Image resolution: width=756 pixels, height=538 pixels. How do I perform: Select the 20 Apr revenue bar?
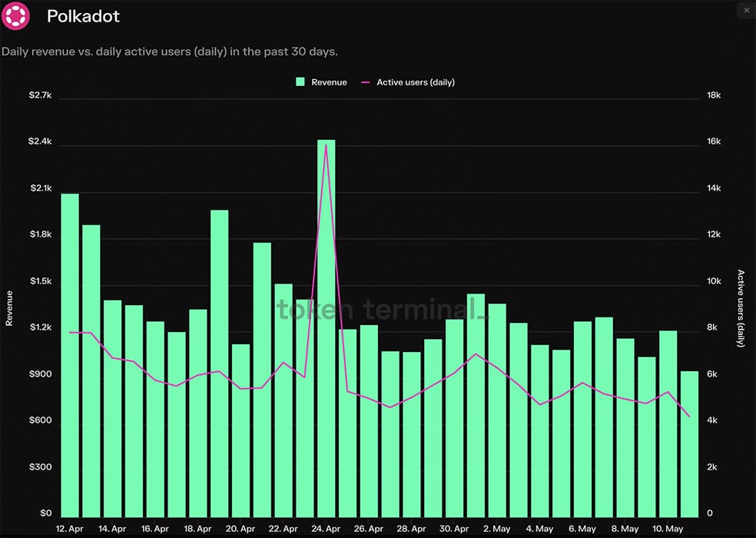pos(241,431)
